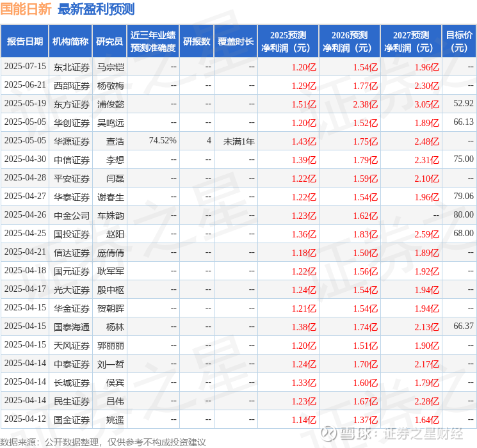The height and width of the screenshot is (448, 477).
Task: Select analyst name 耿军军
Action: tap(110, 271)
